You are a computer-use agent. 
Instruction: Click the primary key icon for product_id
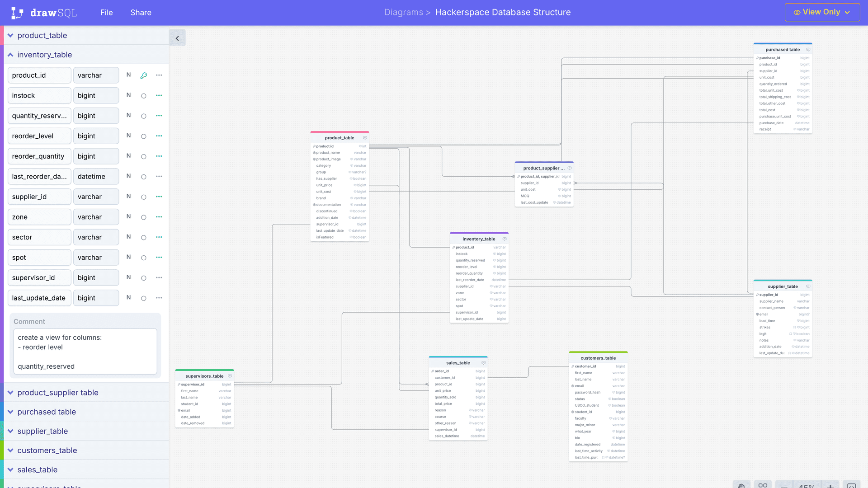point(144,75)
